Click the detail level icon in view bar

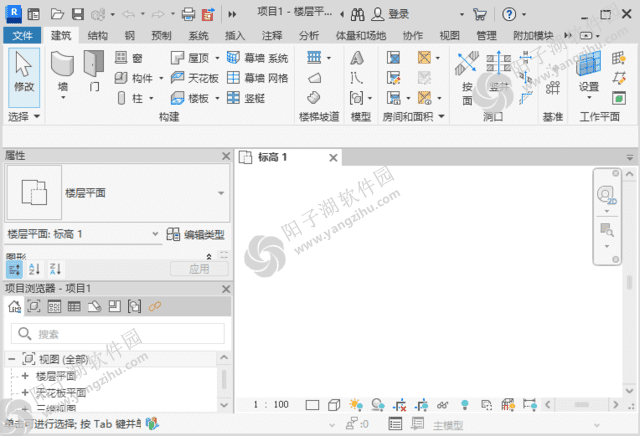312,405
